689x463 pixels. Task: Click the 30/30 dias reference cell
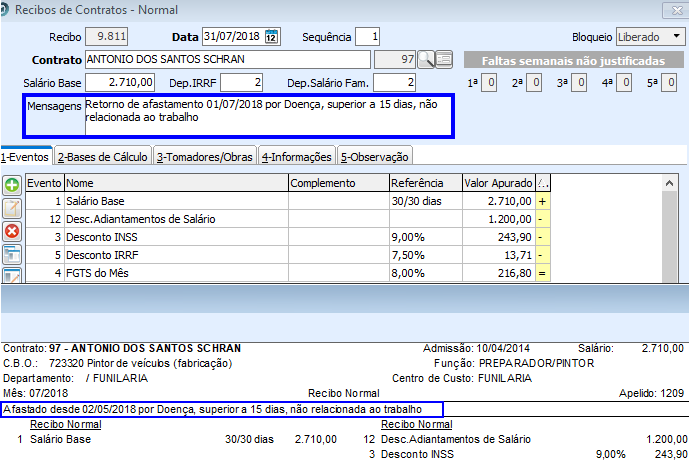[x=426, y=201]
